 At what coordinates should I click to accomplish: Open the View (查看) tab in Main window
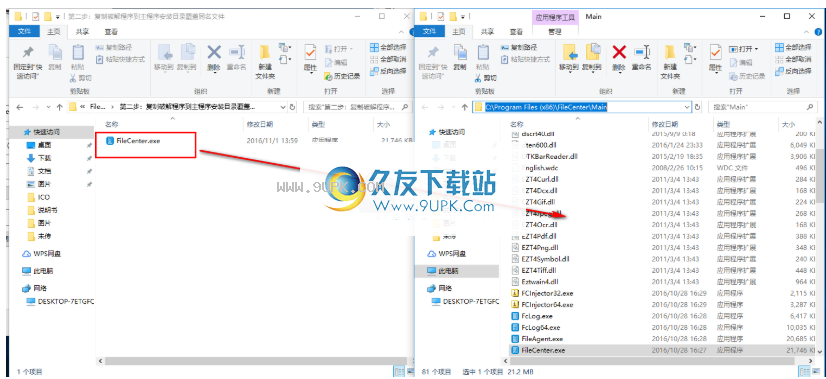pyautogui.click(x=517, y=32)
